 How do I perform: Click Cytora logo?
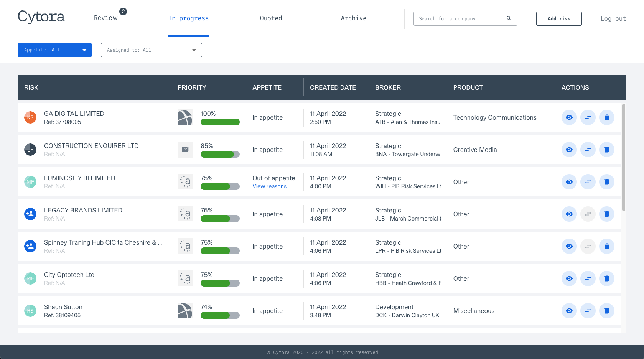pos(41,17)
